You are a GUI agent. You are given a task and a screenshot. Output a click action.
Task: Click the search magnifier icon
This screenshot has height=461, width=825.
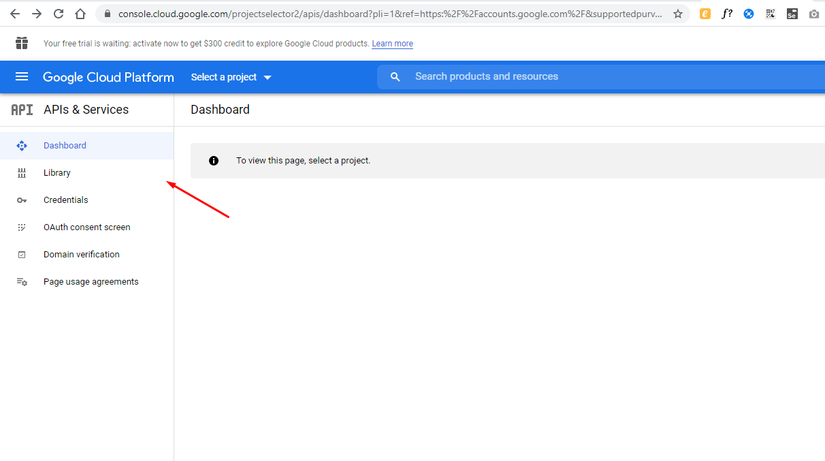(395, 77)
